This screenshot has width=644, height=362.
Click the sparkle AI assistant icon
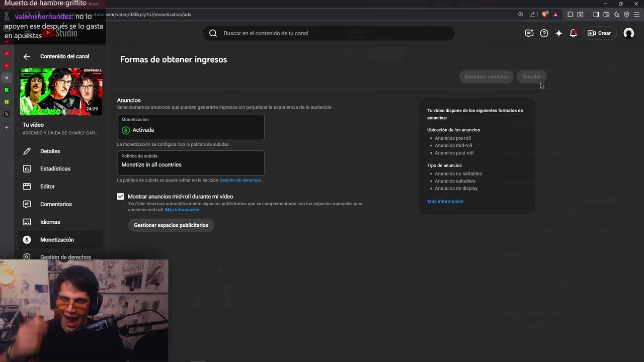[558, 33]
